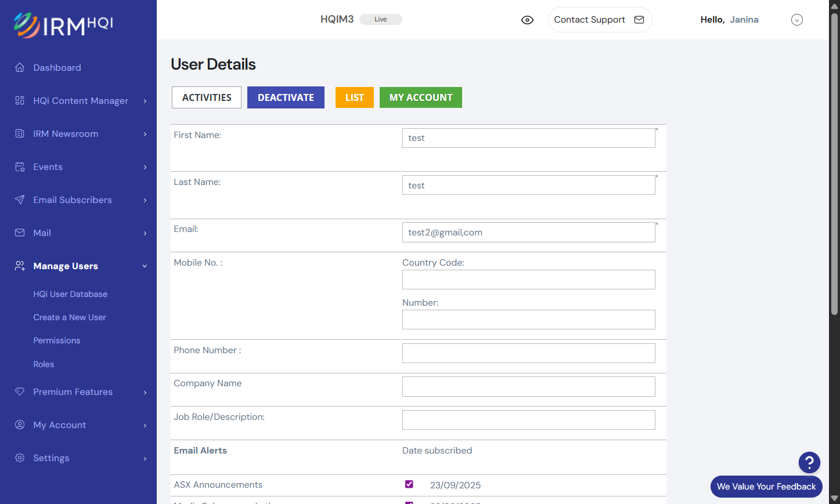The image size is (840, 504).
Task: Collapse the Manage Users chevron
Action: click(145, 266)
